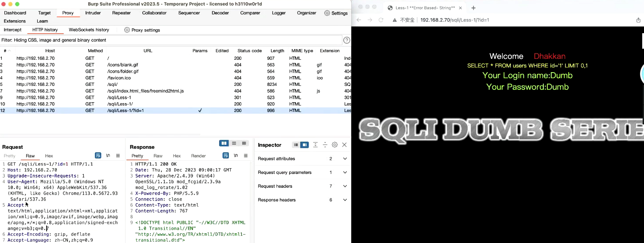The height and width of the screenshot is (243, 644).
Task: Open the Comparer tab
Action: click(250, 13)
